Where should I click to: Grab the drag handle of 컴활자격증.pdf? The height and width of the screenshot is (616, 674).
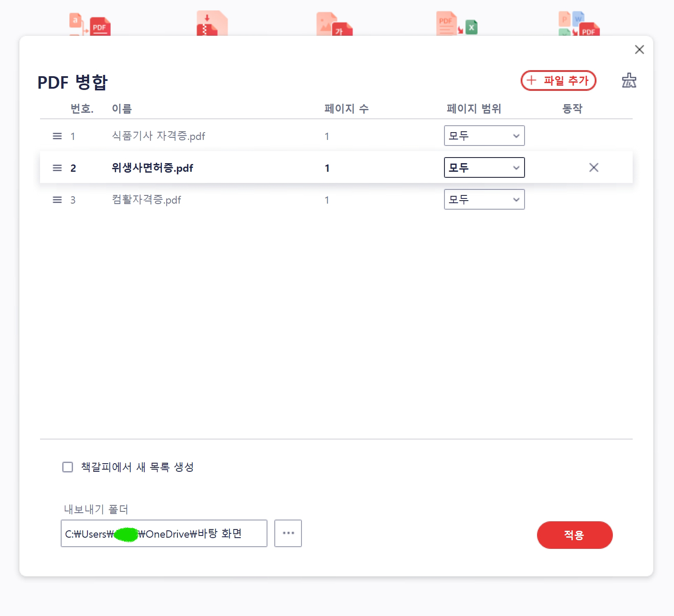tap(57, 199)
